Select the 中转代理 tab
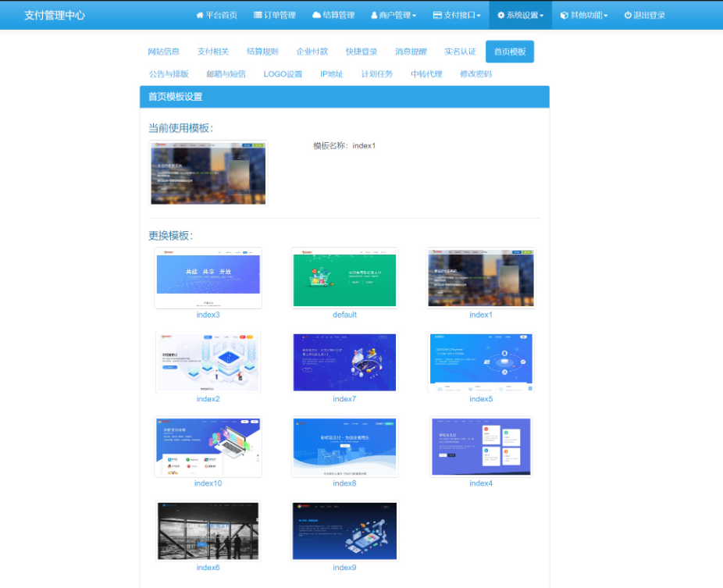 click(x=426, y=73)
